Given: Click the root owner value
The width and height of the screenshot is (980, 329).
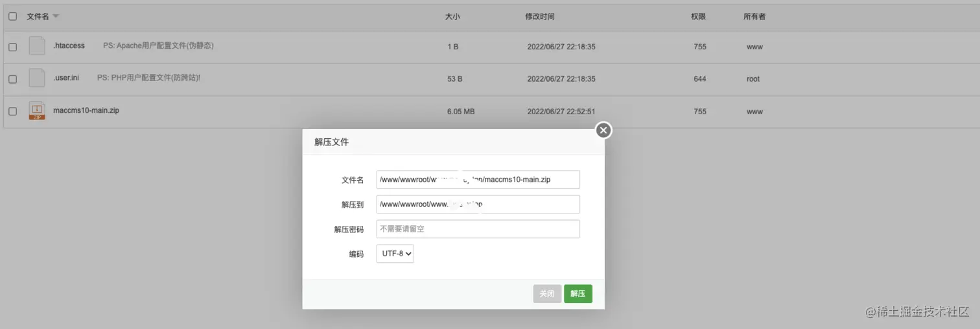Looking at the screenshot, I should pos(753,79).
